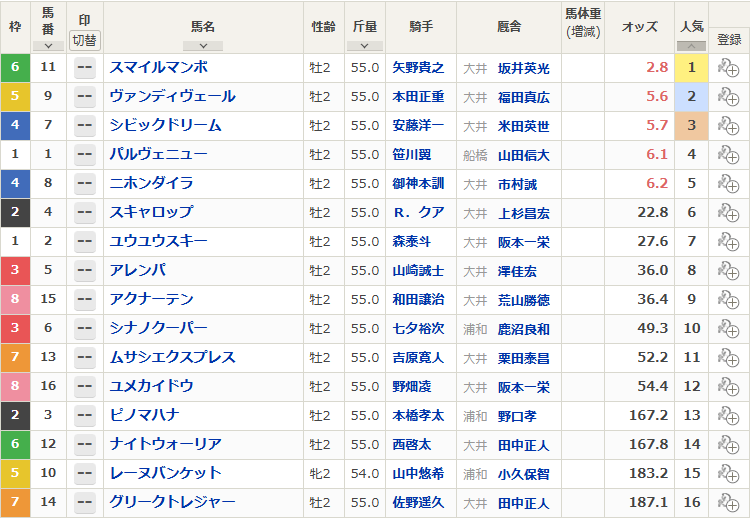Add スキャロップ with the register icon

pyautogui.click(x=728, y=213)
